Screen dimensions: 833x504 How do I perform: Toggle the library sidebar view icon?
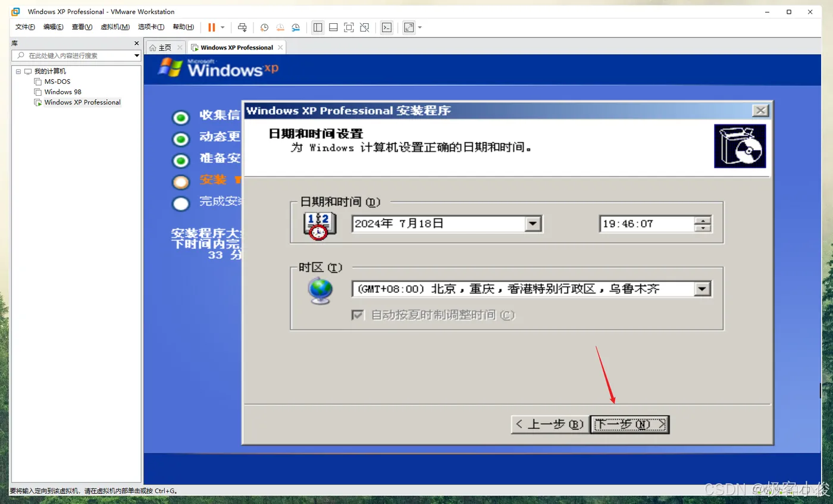318,27
